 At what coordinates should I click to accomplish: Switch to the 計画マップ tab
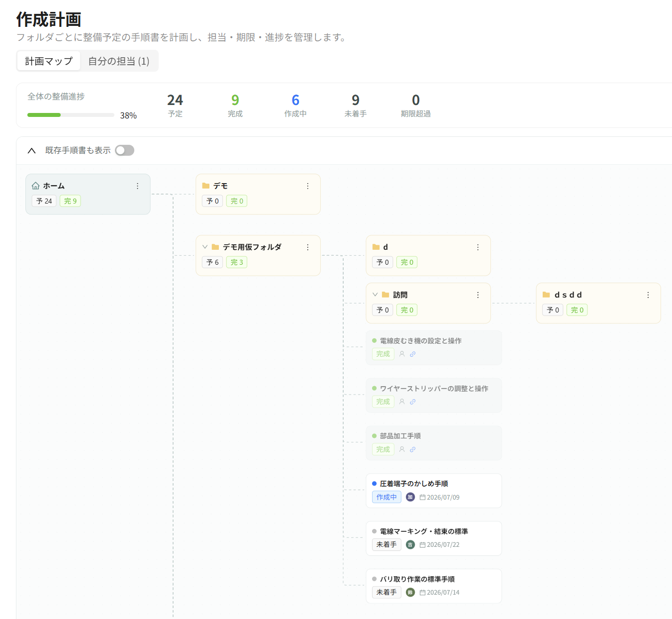[49, 61]
